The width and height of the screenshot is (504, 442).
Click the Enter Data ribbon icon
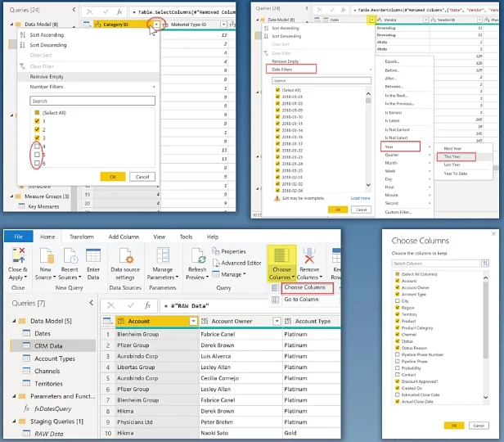[93, 256]
